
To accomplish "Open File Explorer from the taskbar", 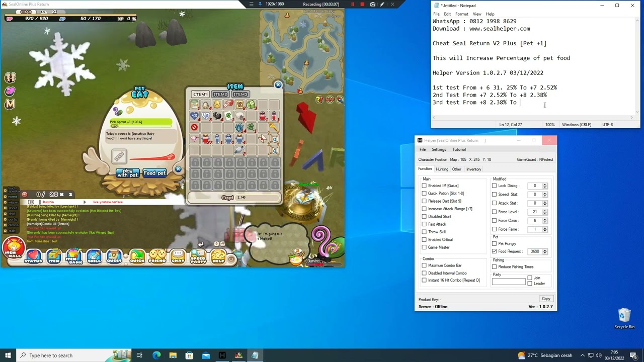I will [x=173, y=355].
